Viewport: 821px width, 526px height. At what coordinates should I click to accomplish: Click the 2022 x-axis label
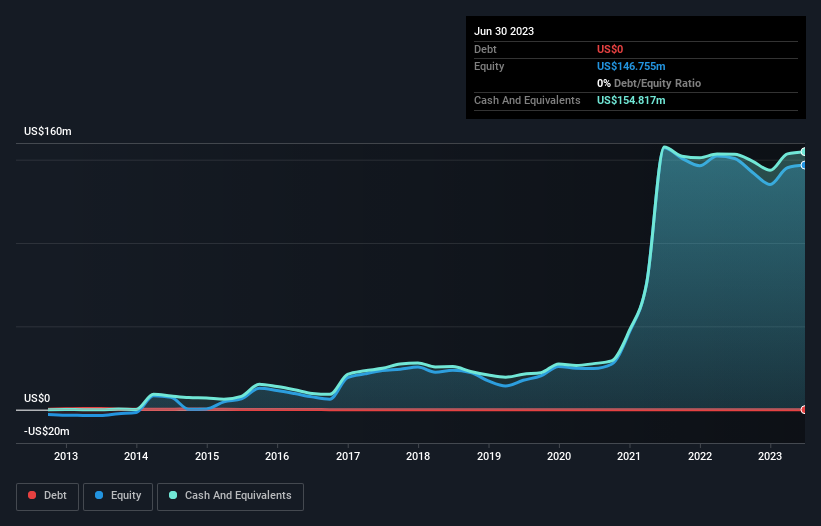[x=700, y=456]
